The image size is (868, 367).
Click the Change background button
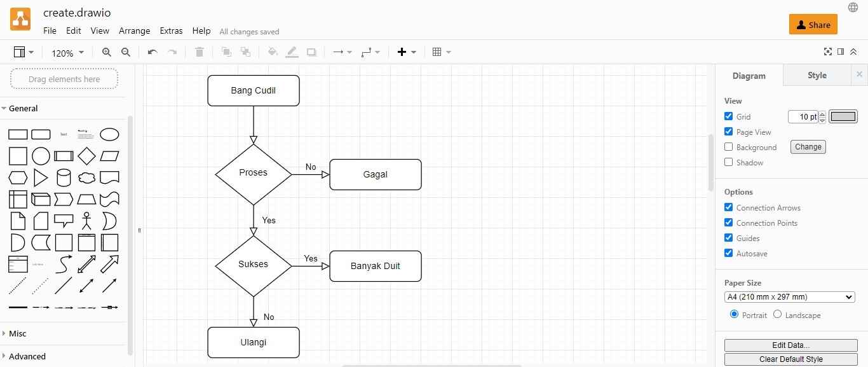click(x=808, y=147)
